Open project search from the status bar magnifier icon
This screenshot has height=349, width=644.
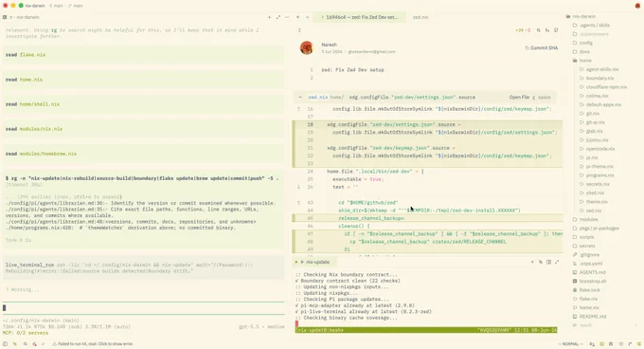point(25,344)
